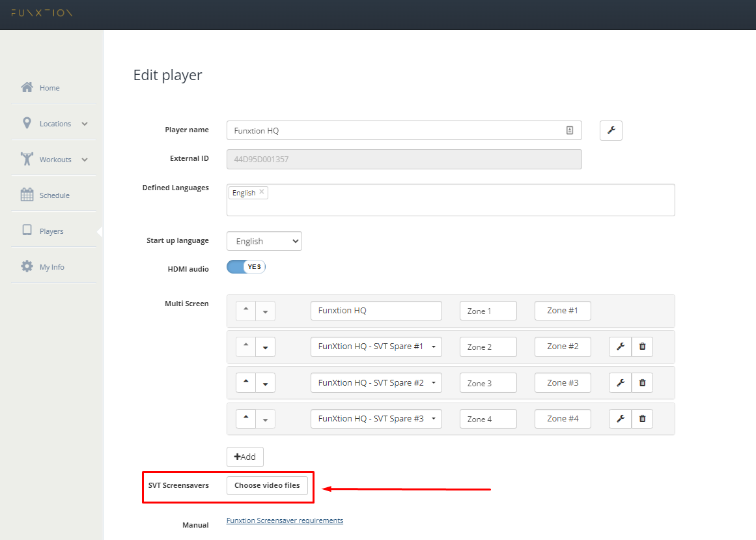Screen dimensions: 756x540
Task: Open settings wrench for Zone 2 row
Action: click(x=621, y=347)
